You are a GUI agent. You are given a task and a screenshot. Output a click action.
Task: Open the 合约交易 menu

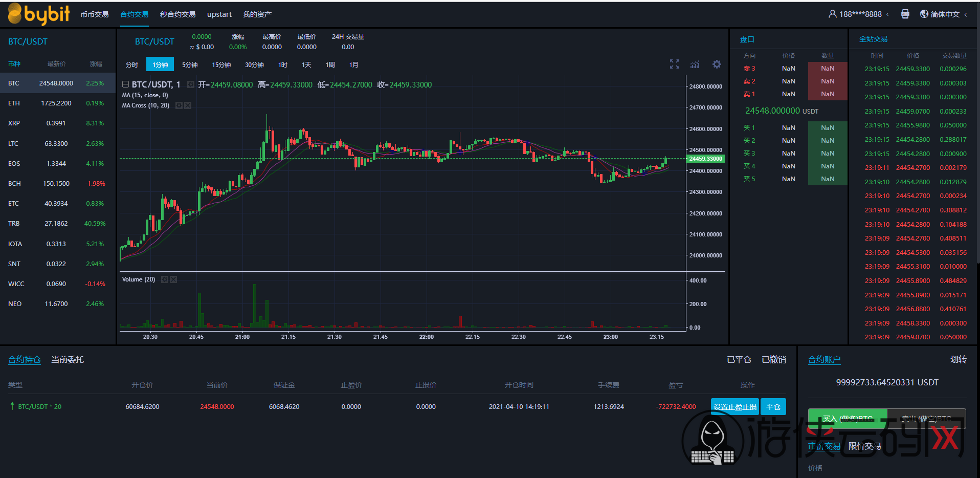click(x=135, y=14)
